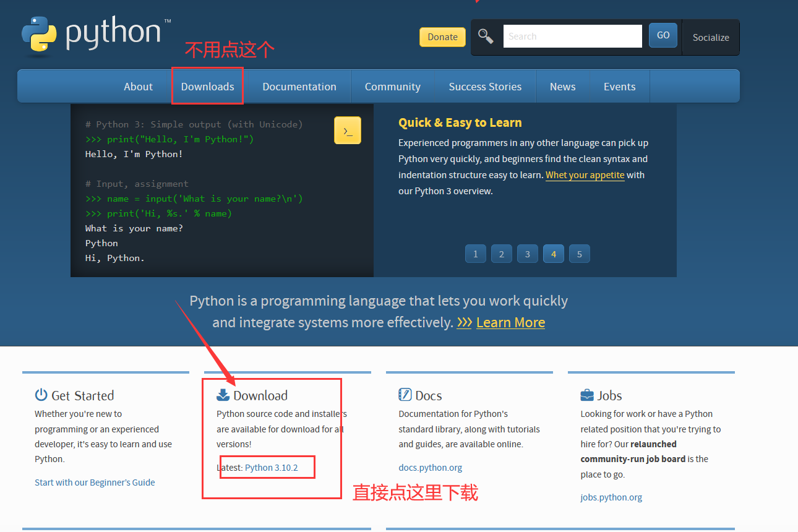This screenshot has width=798, height=532.
Task: Open the Downloads menu
Action: 208,87
